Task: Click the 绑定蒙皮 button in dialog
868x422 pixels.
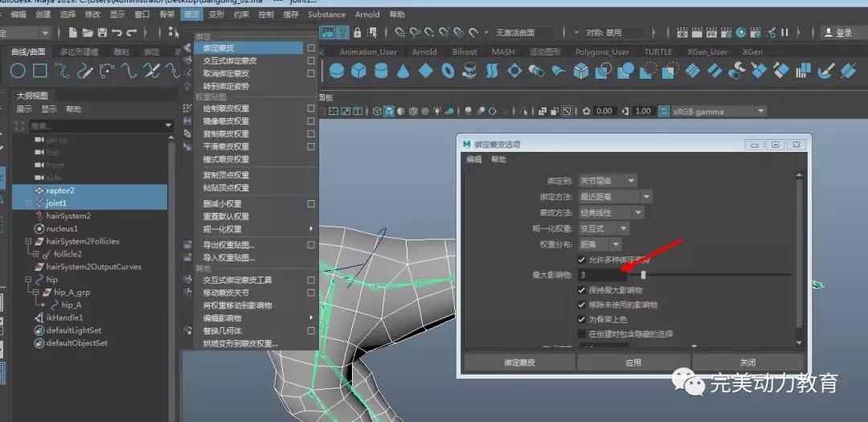Action: 519,363
